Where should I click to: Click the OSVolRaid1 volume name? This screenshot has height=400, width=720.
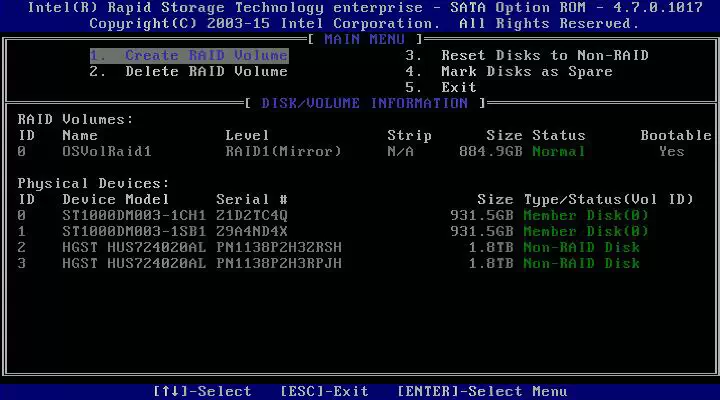click(107, 151)
